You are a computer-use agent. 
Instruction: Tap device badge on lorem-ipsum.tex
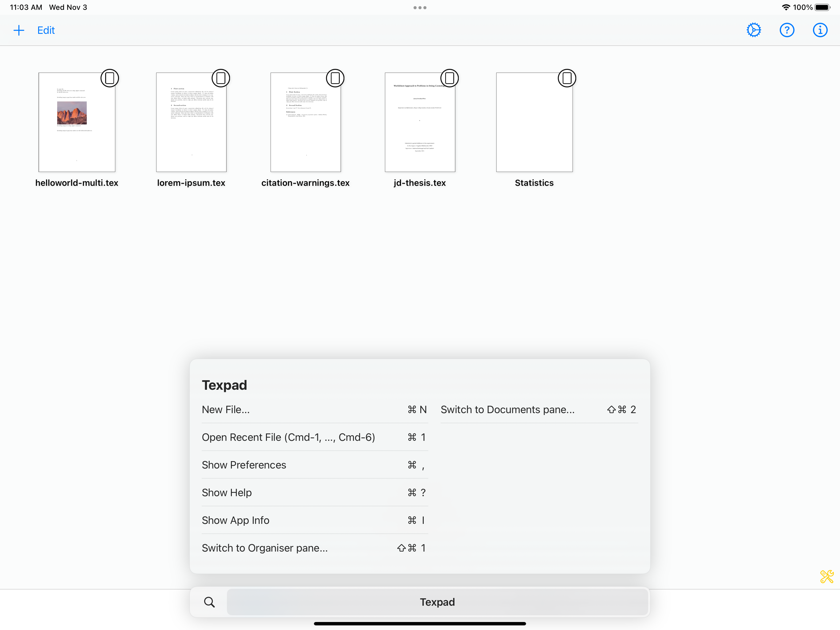click(x=221, y=78)
